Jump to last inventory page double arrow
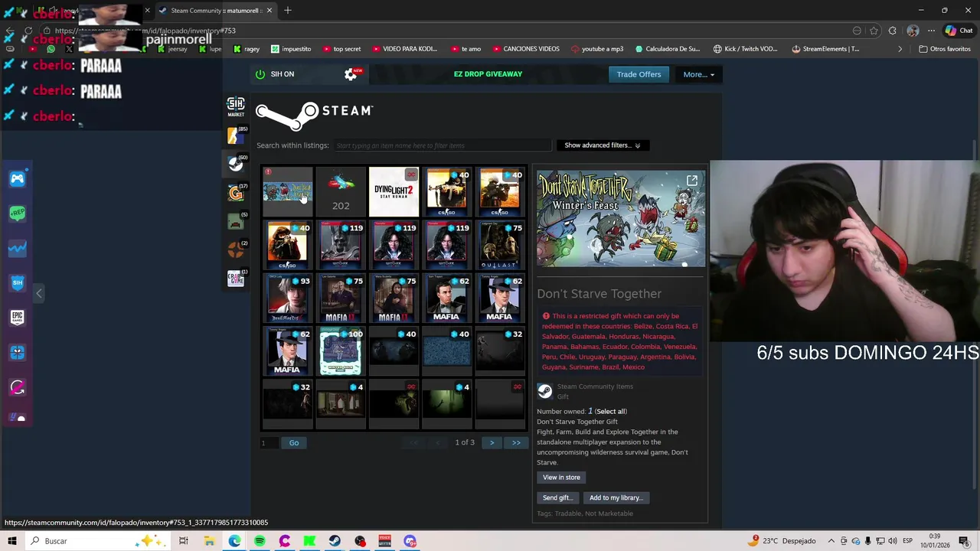 pyautogui.click(x=516, y=443)
